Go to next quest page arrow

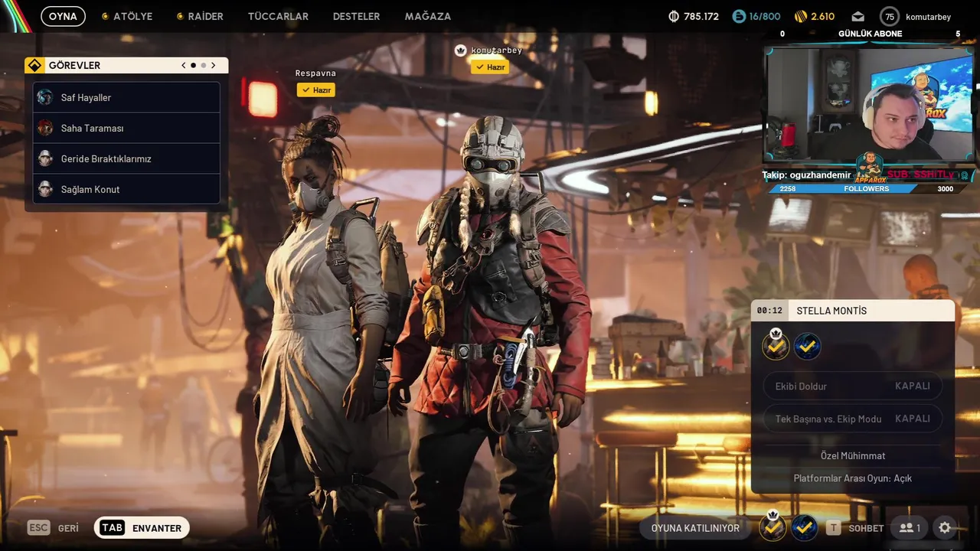pos(214,65)
